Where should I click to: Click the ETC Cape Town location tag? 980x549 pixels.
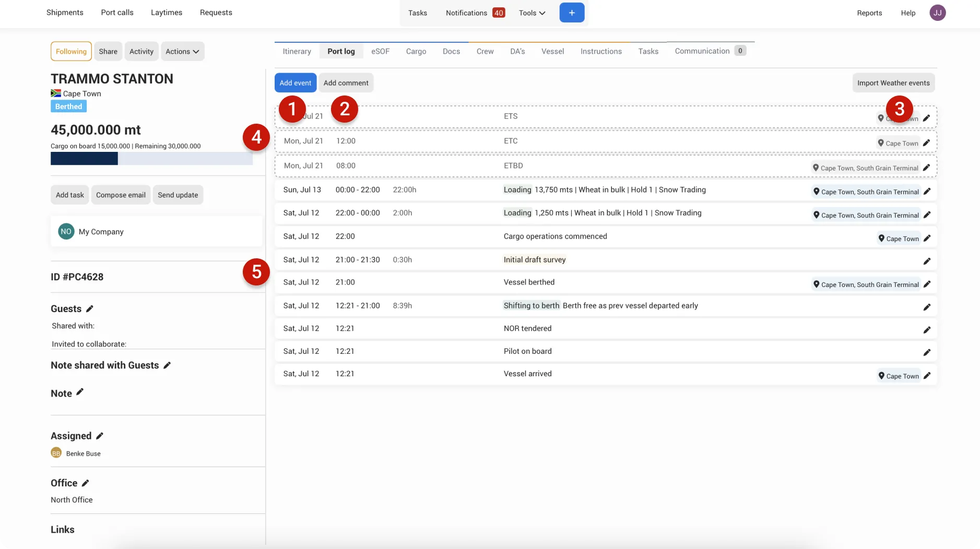(898, 143)
